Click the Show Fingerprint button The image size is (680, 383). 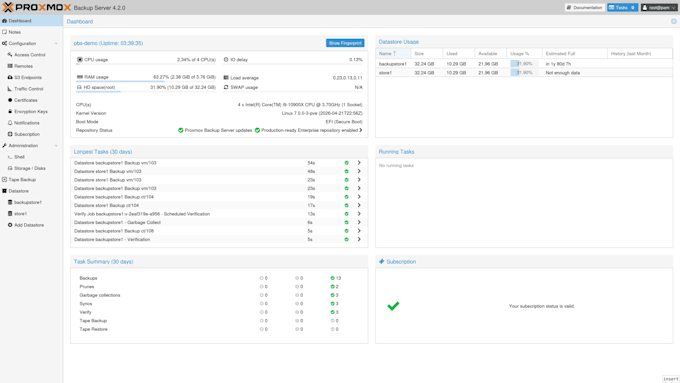point(345,43)
